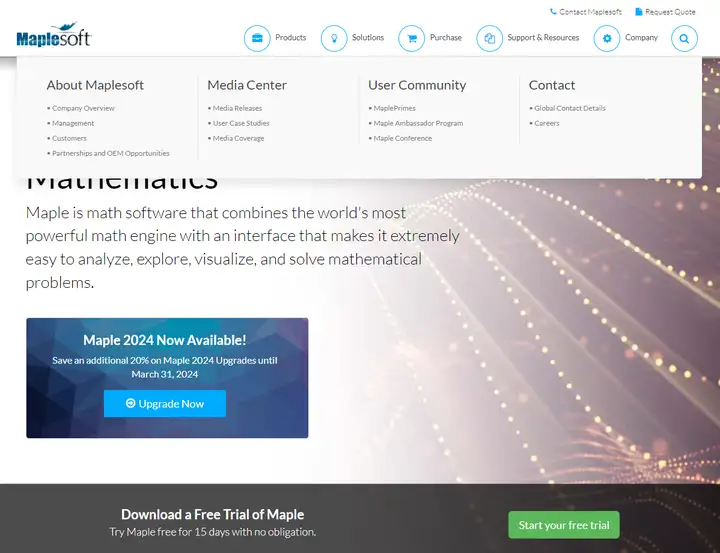This screenshot has height=553, width=720.
Task: Click document icon next to Request Quote
Action: click(x=638, y=11)
